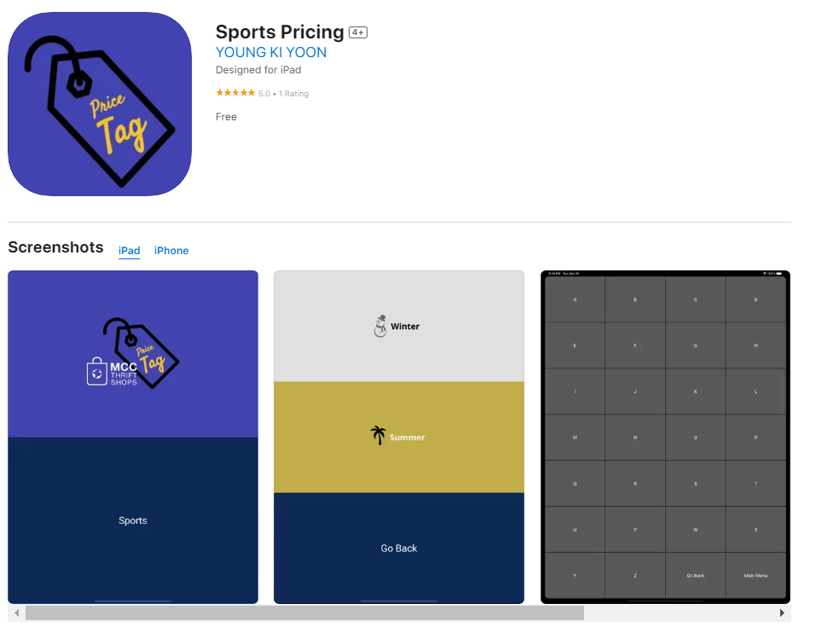
Task: Click the price tag logo in first screenshot
Action: 142,352
